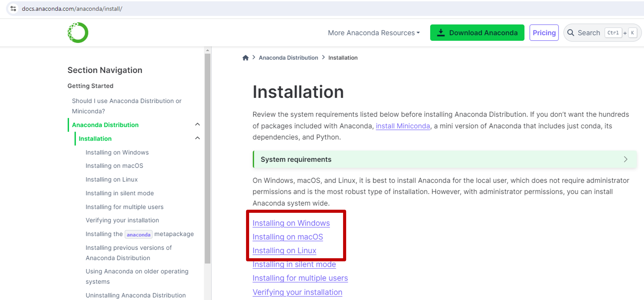Collapse the Anaconda Distribution section
Viewport: 644px width, 300px height.
[197, 124]
